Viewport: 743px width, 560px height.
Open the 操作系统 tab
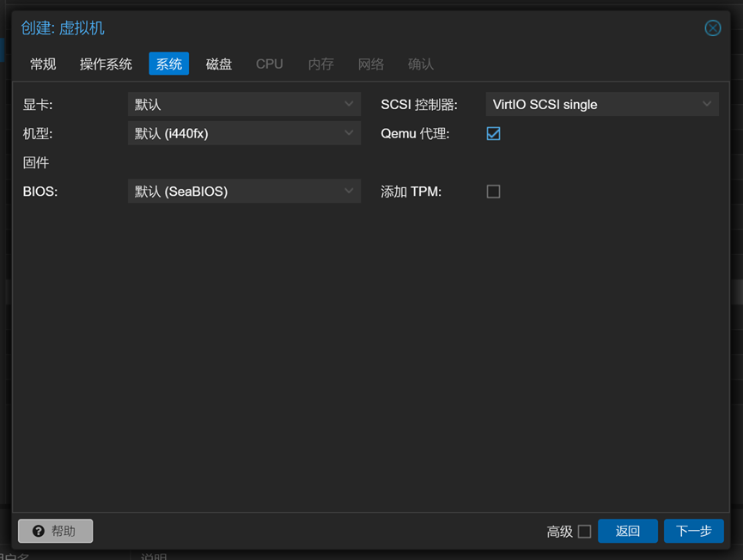106,64
